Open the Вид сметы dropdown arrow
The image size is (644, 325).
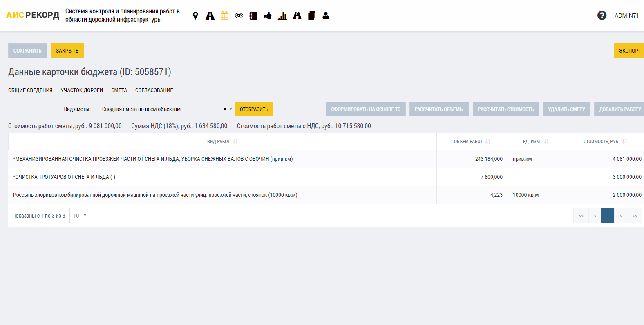(231, 109)
